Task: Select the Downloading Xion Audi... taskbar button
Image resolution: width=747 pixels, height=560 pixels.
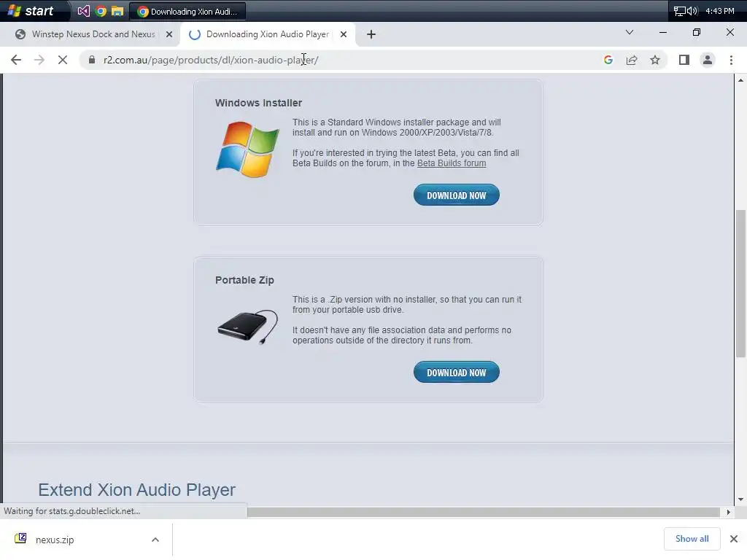Action: [x=187, y=11]
